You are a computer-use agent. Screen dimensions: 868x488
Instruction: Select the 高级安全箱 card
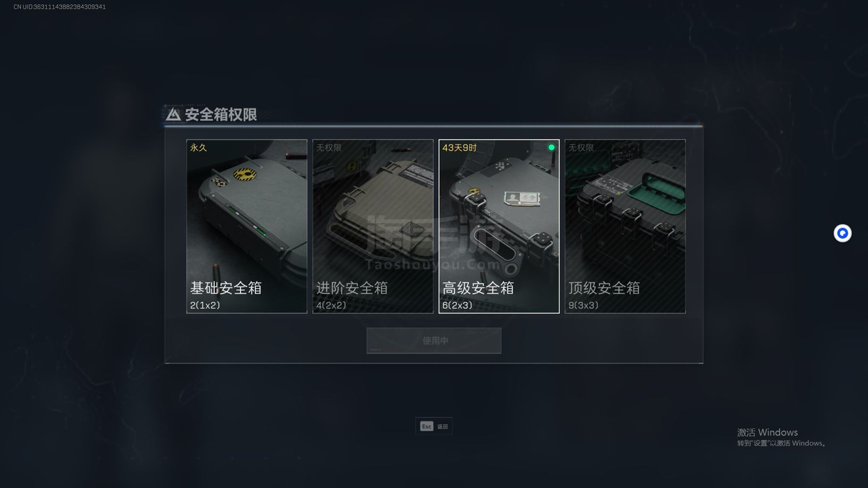point(499,226)
